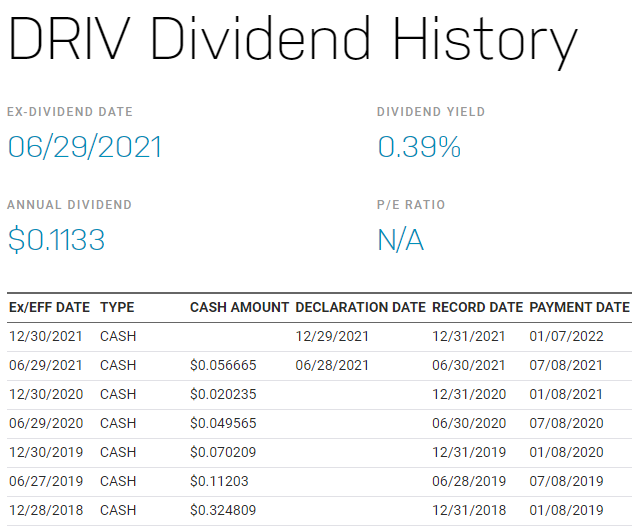Click the P/E RATIO label

411,205
